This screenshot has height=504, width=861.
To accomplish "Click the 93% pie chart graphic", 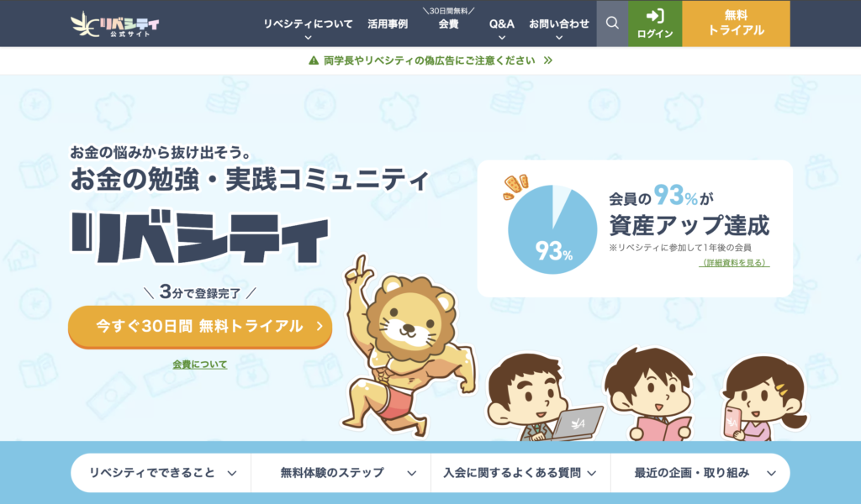I will tap(552, 228).
